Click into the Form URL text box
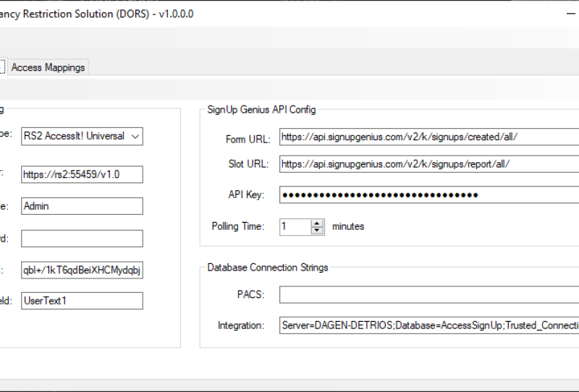 [428, 137]
